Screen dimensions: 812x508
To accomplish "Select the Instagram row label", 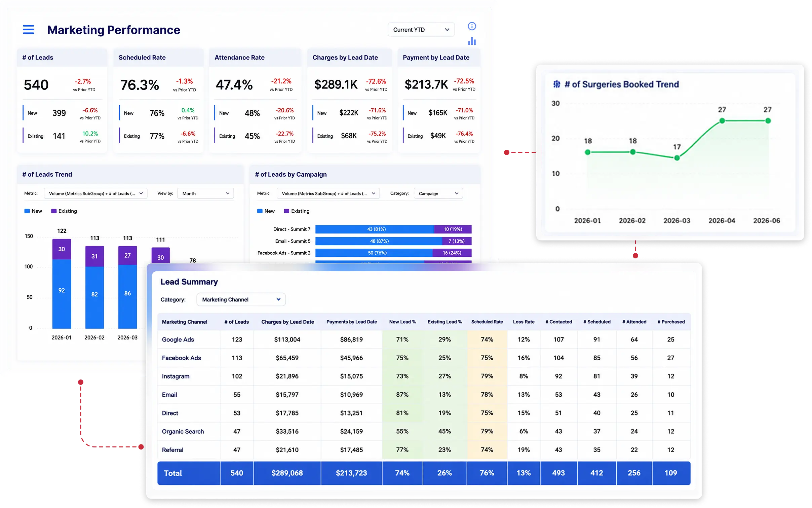I will click(176, 376).
